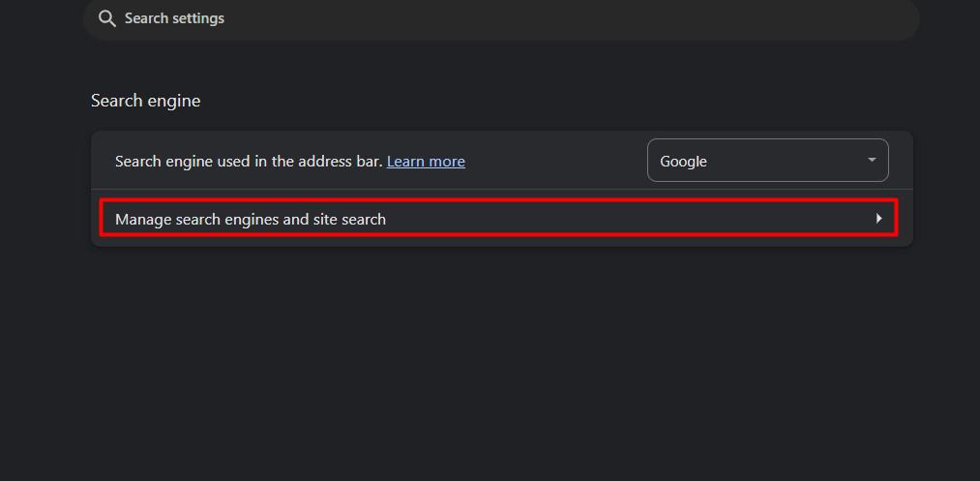
Task: Open the Learn more link
Action: (x=426, y=162)
